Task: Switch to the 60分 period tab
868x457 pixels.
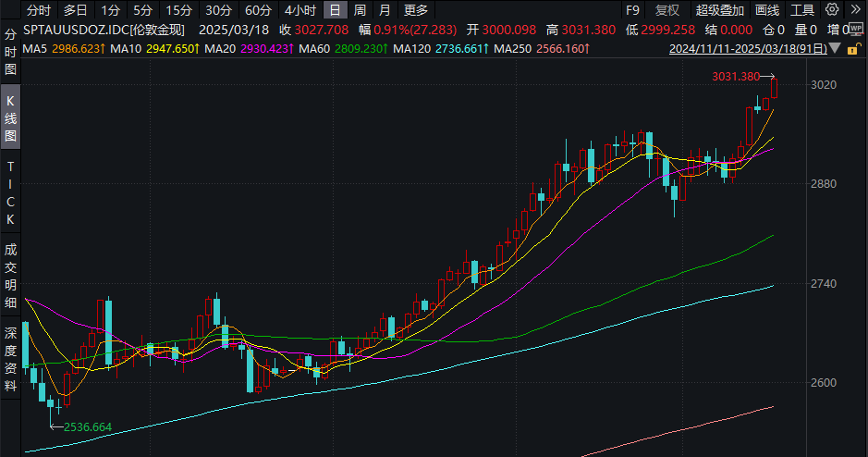Action: (x=259, y=10)
